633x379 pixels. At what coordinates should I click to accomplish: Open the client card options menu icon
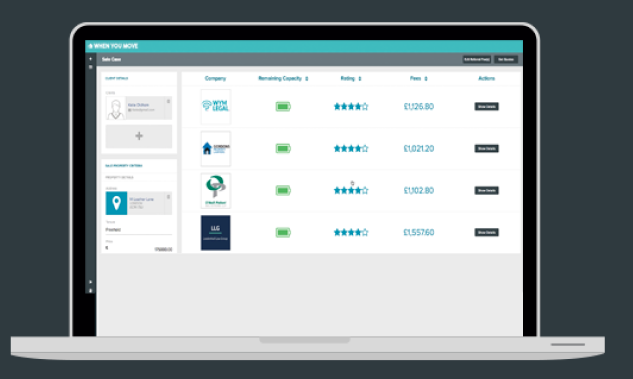tap(168, 101)
